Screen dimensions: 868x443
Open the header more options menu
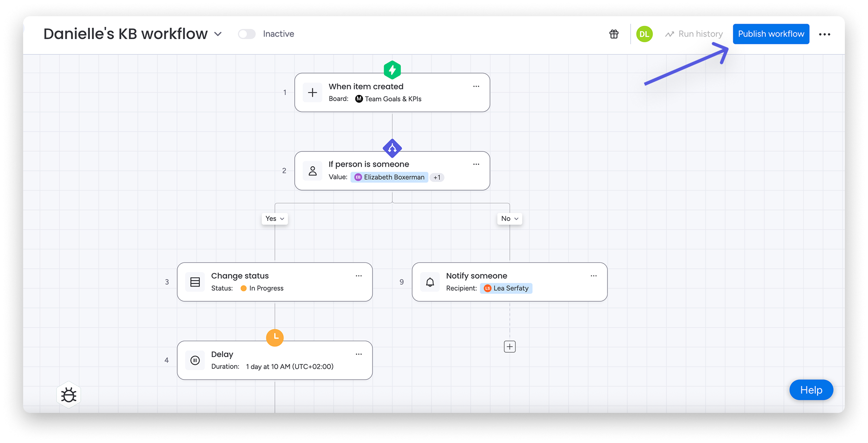824,34
